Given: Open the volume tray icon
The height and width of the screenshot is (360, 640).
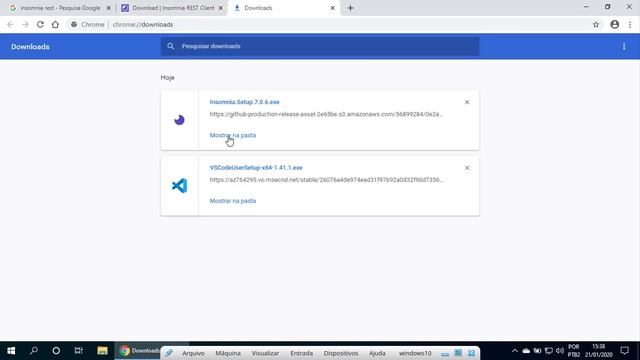Looking at the screenshot, I should tap(560, 351).
